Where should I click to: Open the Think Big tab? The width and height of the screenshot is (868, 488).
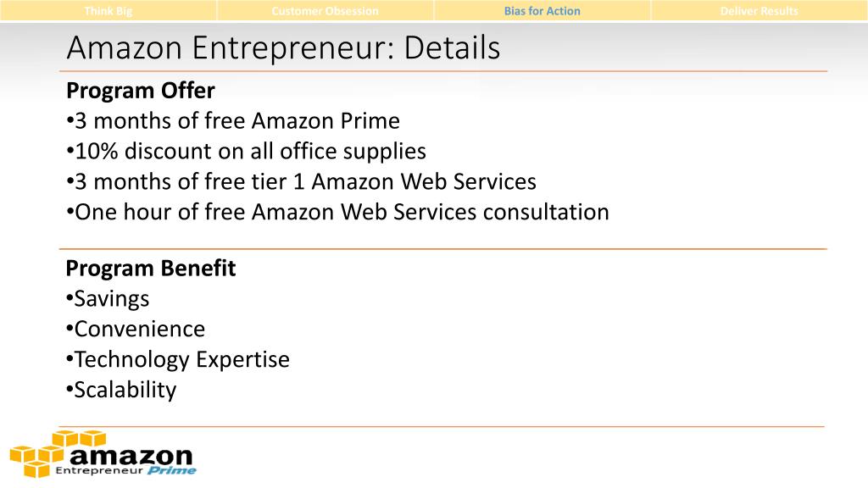point(108,10)
